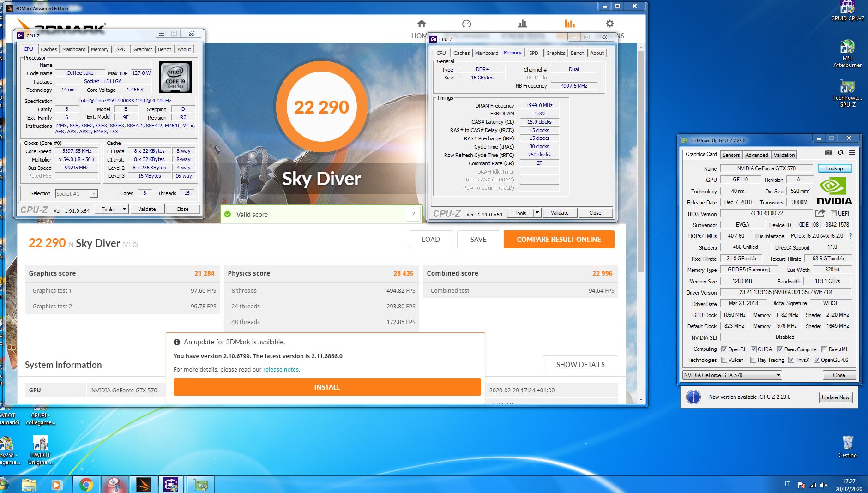Viewport: 868px width, 493px height.
Task: Switch to Graphics tab in right CPU-Z
Action: [x=555, y=53]
